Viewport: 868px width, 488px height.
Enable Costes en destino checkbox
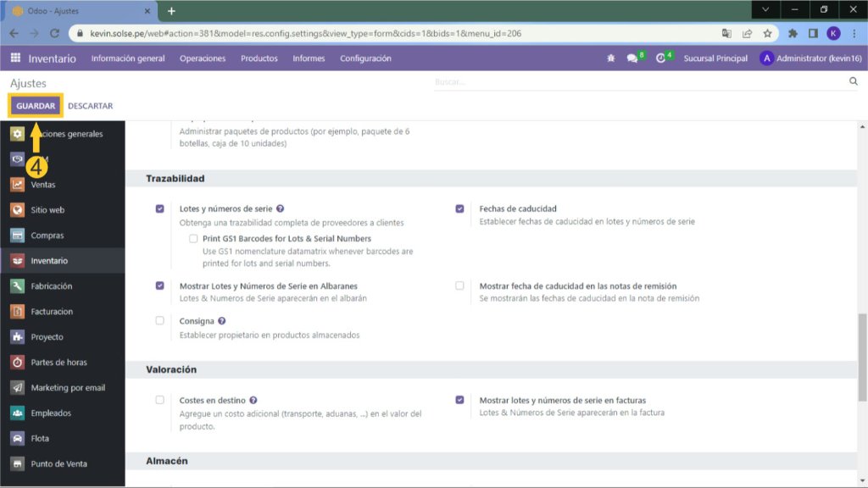tap(159, 400)
